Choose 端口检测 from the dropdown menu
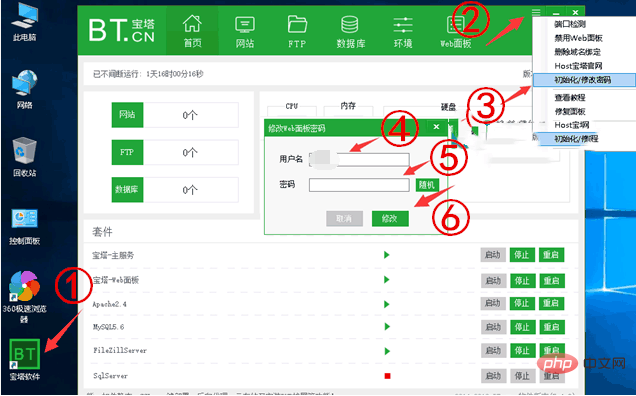The image size is (636, 396). pyautogui.click(x=570, y=24)
